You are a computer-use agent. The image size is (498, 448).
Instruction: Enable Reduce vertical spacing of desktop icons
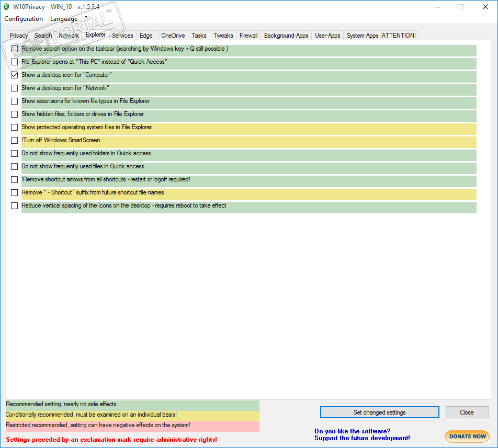[14, 205]
